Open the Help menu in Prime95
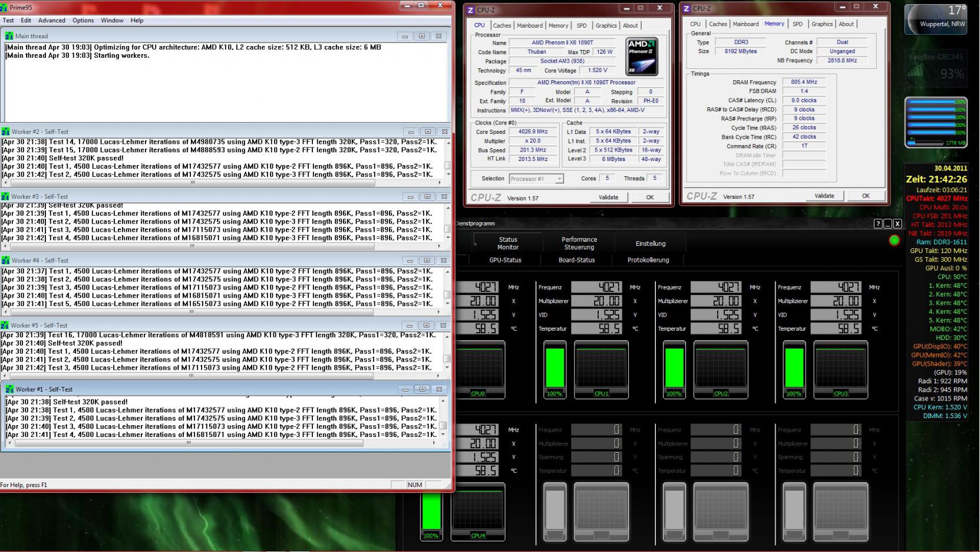Image resolution: width=980 pixels, height=552 pixels. 137,20
